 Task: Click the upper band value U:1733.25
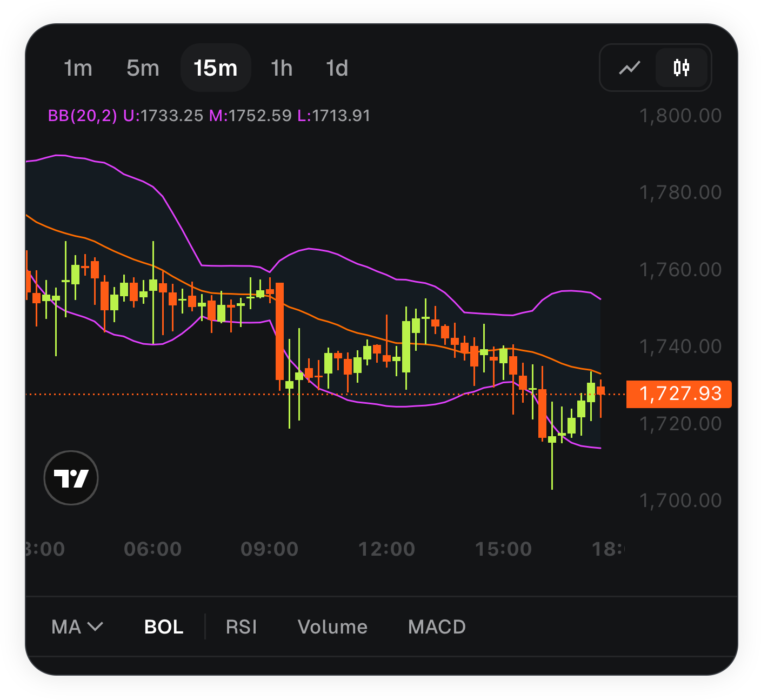(163, 116)
